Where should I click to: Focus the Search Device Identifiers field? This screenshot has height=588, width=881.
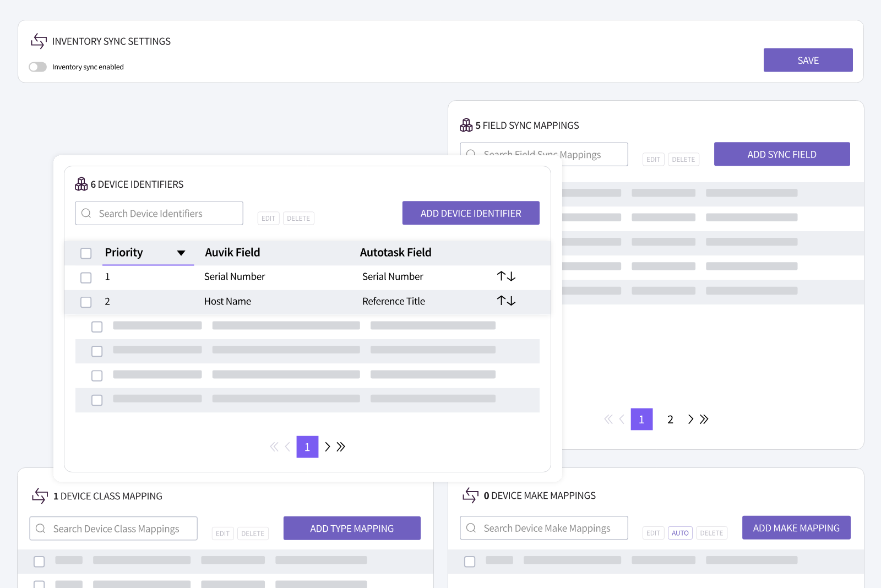pyautogui.click(x=159, y=213)
